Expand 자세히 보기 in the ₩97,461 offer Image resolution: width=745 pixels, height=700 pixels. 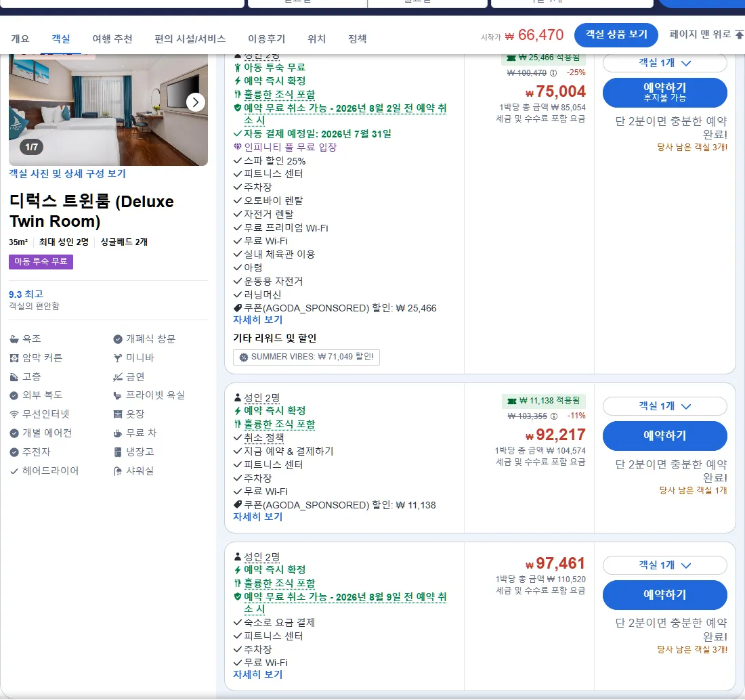click(257, 674)
